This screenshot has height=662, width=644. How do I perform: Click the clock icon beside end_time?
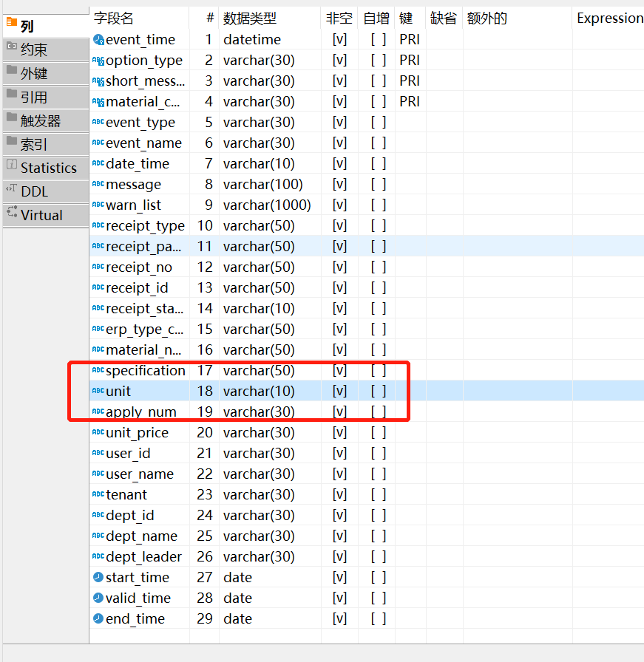98,618
